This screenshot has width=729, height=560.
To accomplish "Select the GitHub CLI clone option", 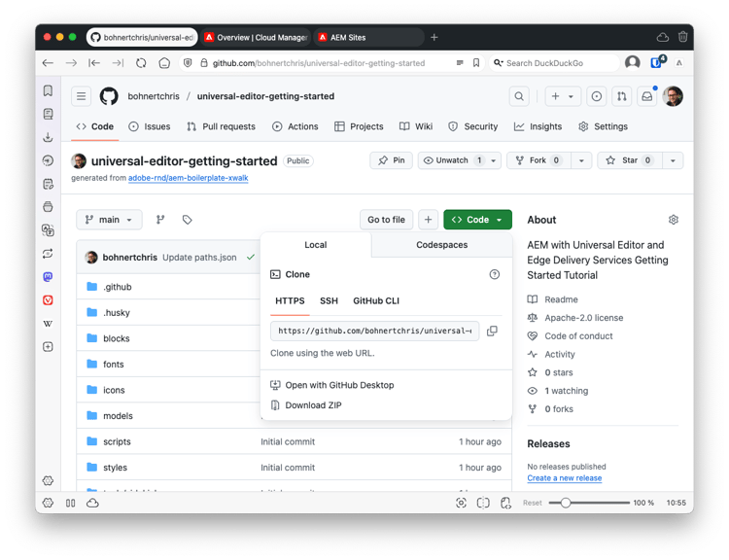I will click(376, 301).
